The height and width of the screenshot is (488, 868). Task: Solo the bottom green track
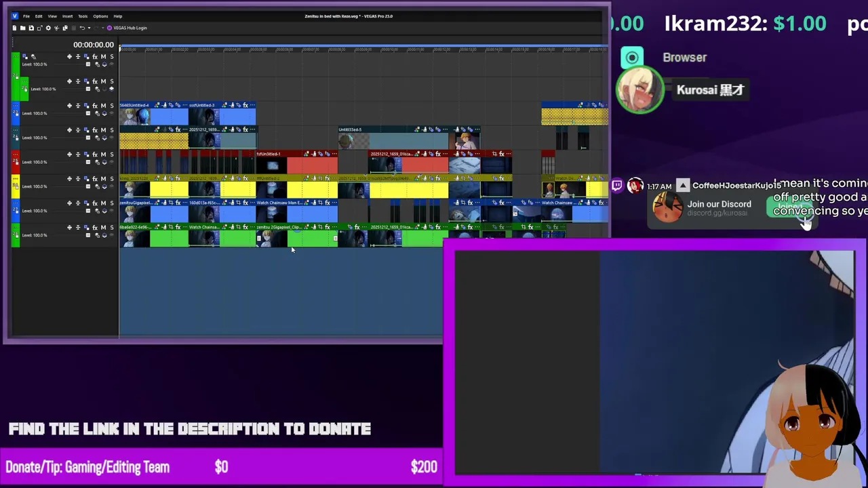tap(112, 228)
